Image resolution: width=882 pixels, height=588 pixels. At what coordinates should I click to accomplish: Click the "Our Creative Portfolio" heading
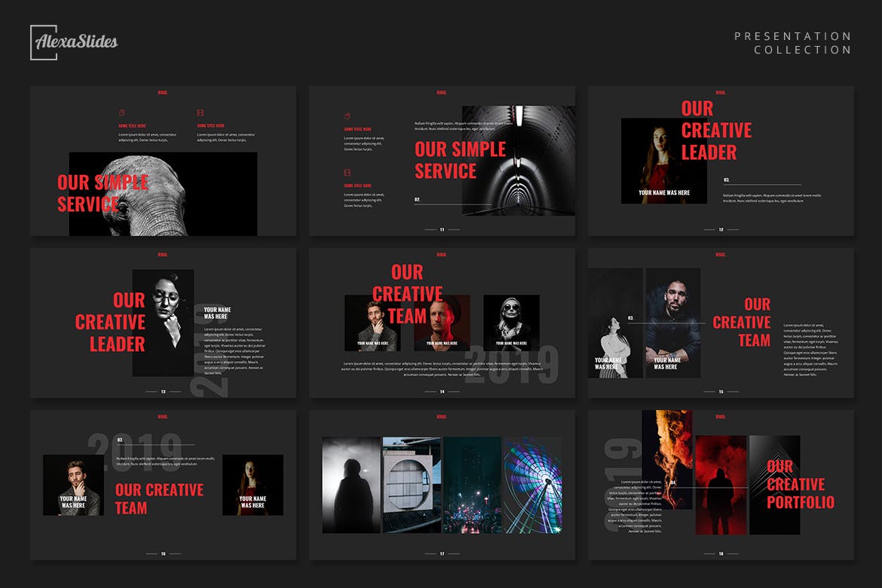tap(800, 484)
